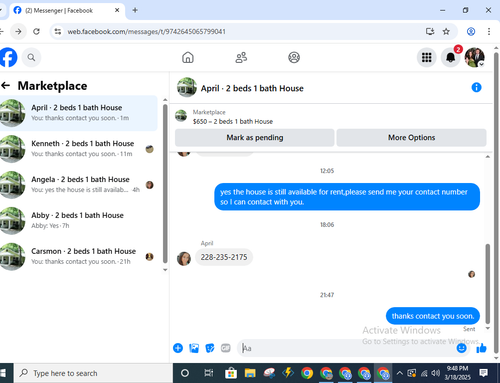The width and height of the screenshot is (500, 383).
Task: Click the 'thanks contact you soon.' message bubble
Action: coord(433,316)
